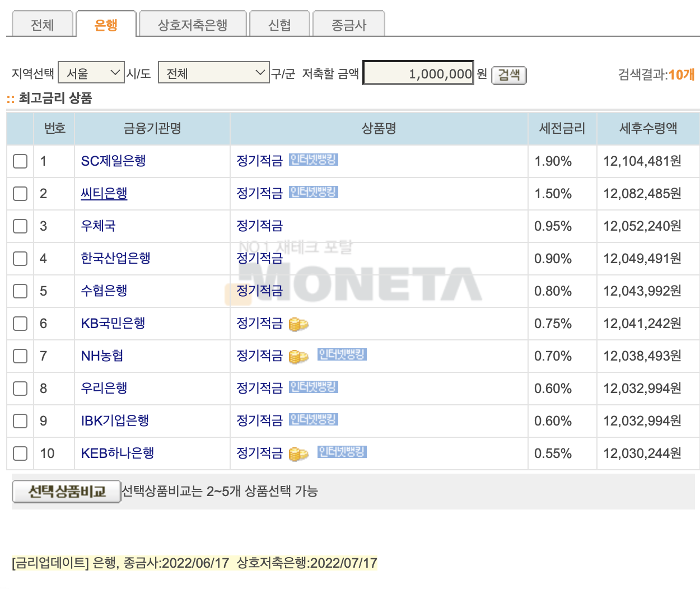This screenshot has width=700, height=589.
Task: Open the 씨티은행 institution link
Action: 104,194
